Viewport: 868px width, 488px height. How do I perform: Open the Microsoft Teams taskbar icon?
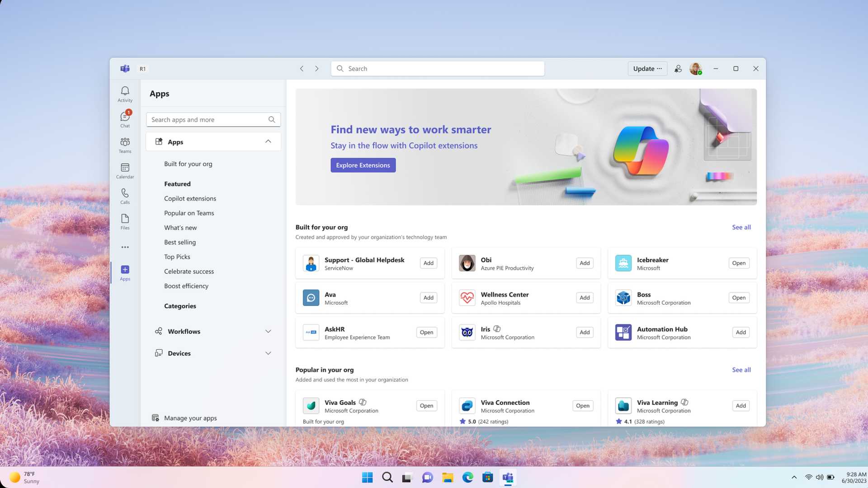(x=508, y=477)
